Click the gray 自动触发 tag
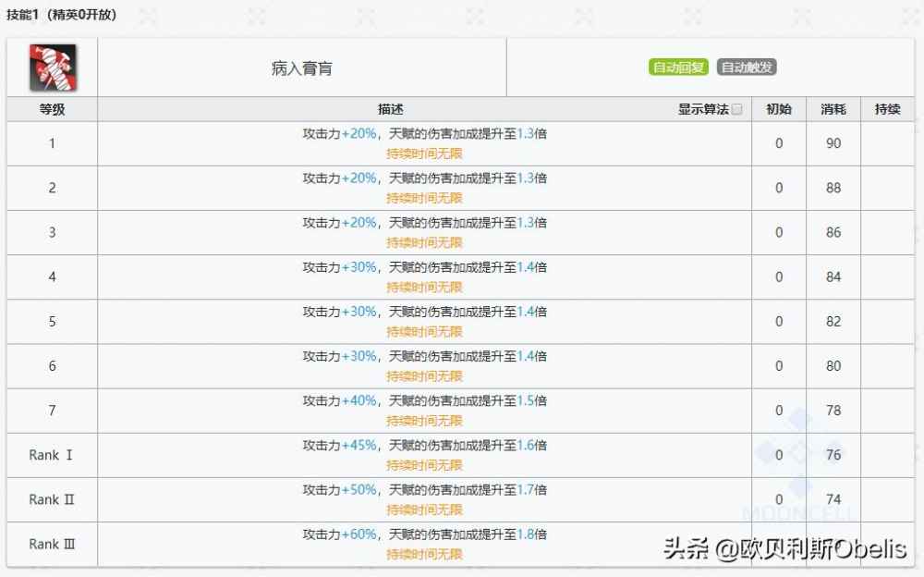Viewport: 924px width, 577px height. tap(747, 68)
